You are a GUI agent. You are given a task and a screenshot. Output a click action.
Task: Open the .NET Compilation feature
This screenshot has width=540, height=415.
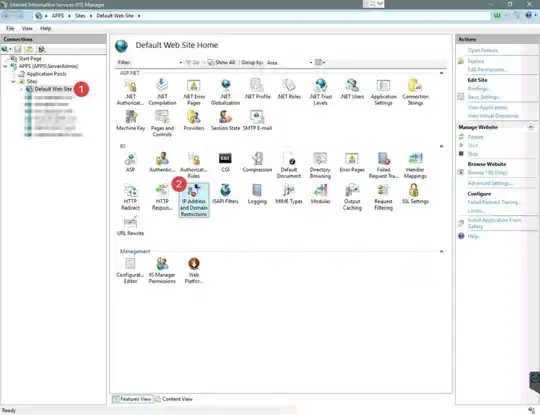coord(162,92)
